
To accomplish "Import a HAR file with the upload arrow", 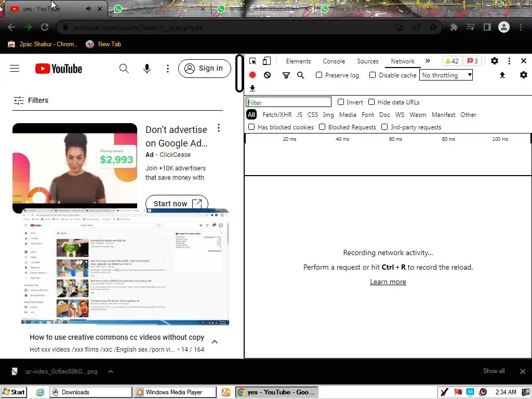I will click(x=502, y=75).
